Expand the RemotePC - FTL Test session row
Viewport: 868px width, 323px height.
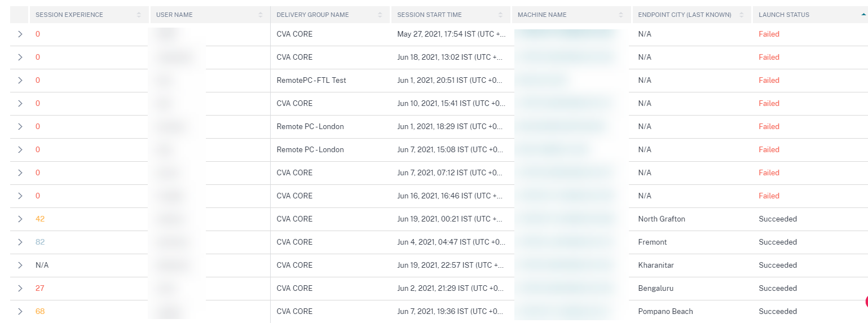point(20,81)
